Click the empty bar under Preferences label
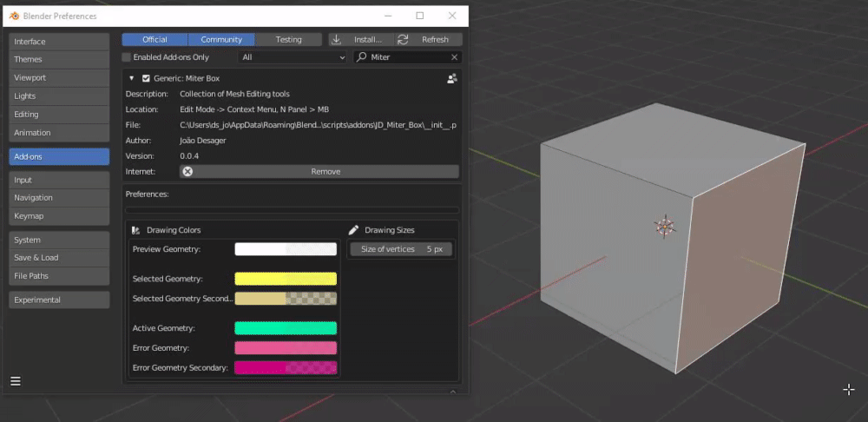The height and width of the screenshot is (422, 868). click(x=293, y=210)
